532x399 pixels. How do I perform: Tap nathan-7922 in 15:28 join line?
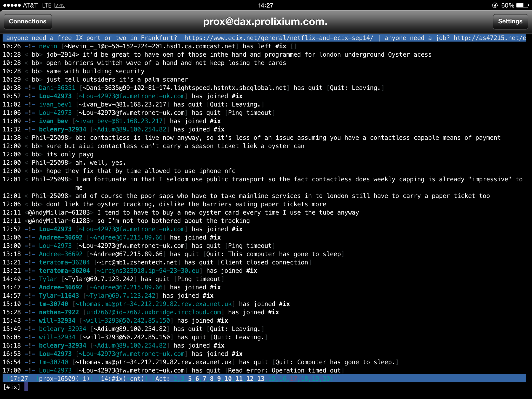(x=59, y=312)
